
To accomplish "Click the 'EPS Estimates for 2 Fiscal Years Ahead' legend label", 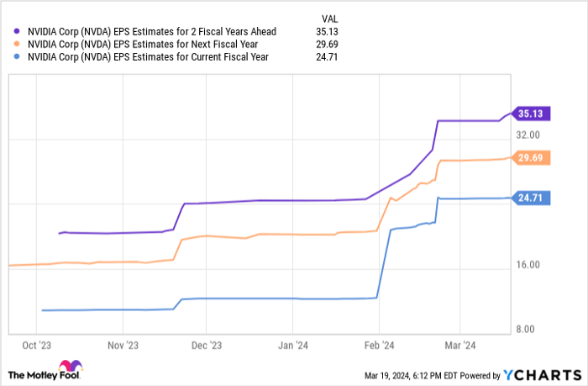I will point(150,32).
